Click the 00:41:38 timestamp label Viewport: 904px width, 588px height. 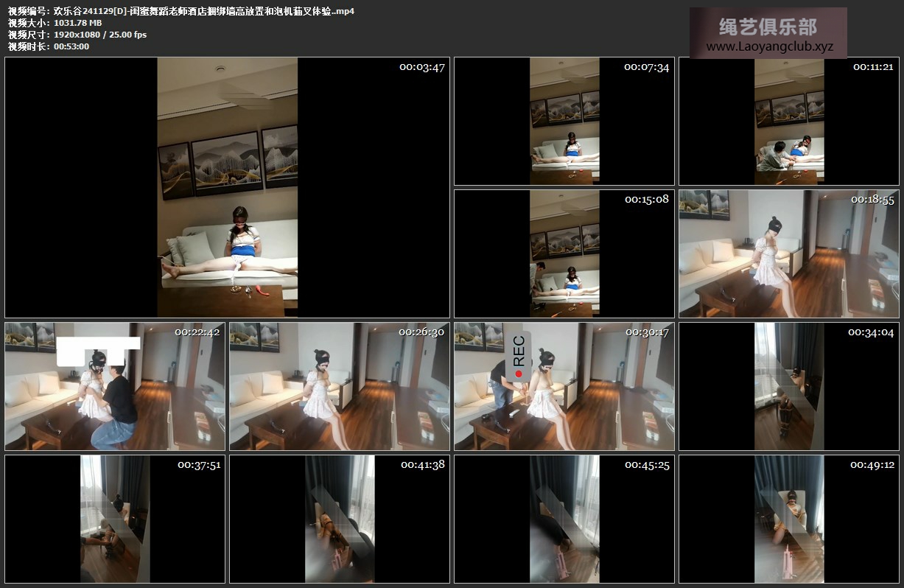coord(422,465)
